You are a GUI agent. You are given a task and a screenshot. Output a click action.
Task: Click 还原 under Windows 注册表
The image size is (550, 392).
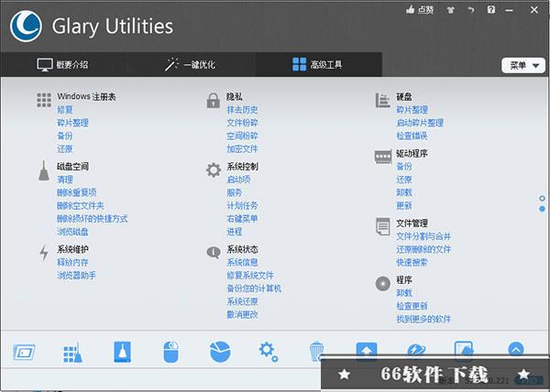[65, 149]
